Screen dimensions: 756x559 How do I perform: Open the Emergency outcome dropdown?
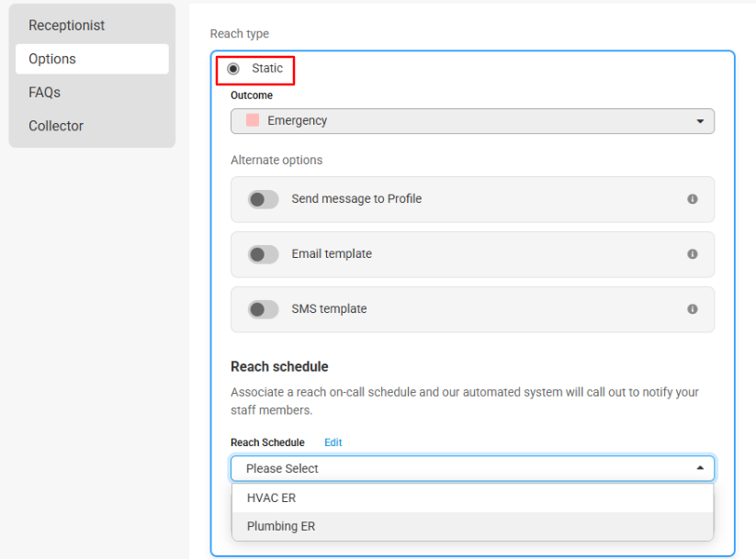pos(472,121)
